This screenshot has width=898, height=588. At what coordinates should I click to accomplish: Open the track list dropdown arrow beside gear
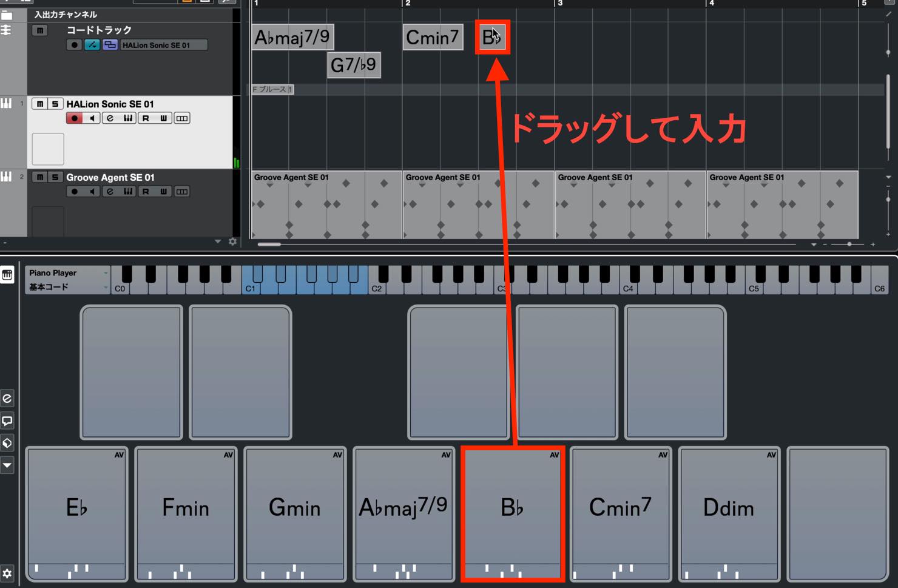pyautogui.click(x=218, y=242)
